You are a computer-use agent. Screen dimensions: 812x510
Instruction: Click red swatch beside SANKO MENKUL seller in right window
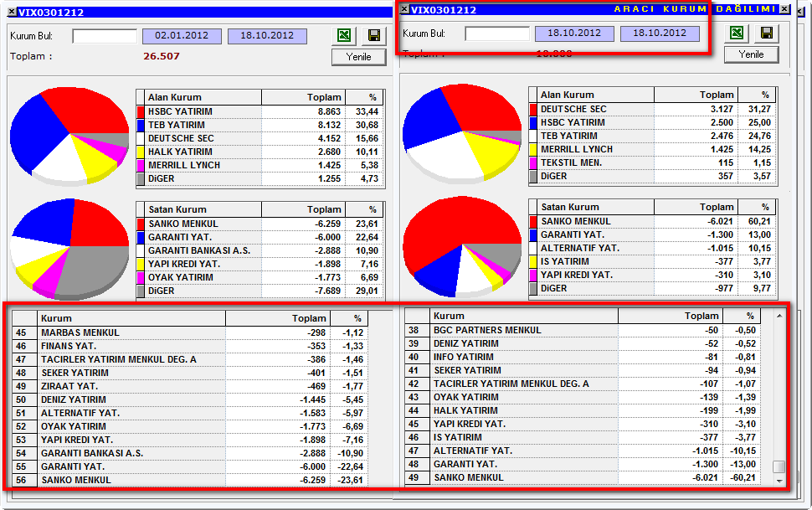[533, 221]
